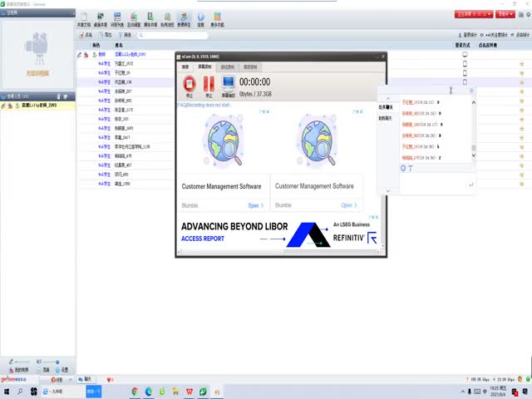Open the Windows Start menu

[6, 391]
